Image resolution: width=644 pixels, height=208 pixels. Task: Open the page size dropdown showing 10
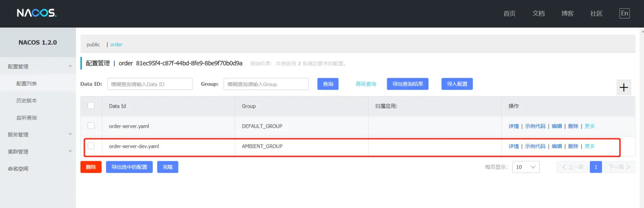click(x=526, y=167)
